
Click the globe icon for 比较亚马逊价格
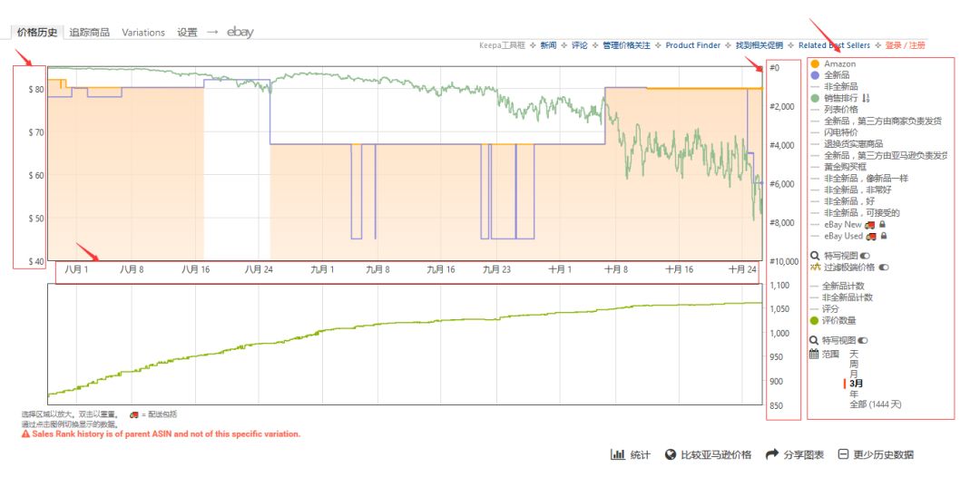click(x=671, y=454)
